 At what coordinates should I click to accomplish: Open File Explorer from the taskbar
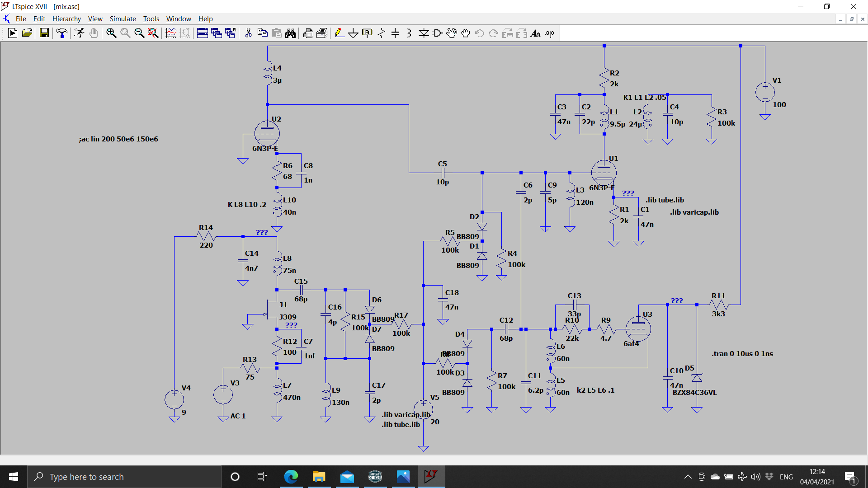(x=319, y=477)
